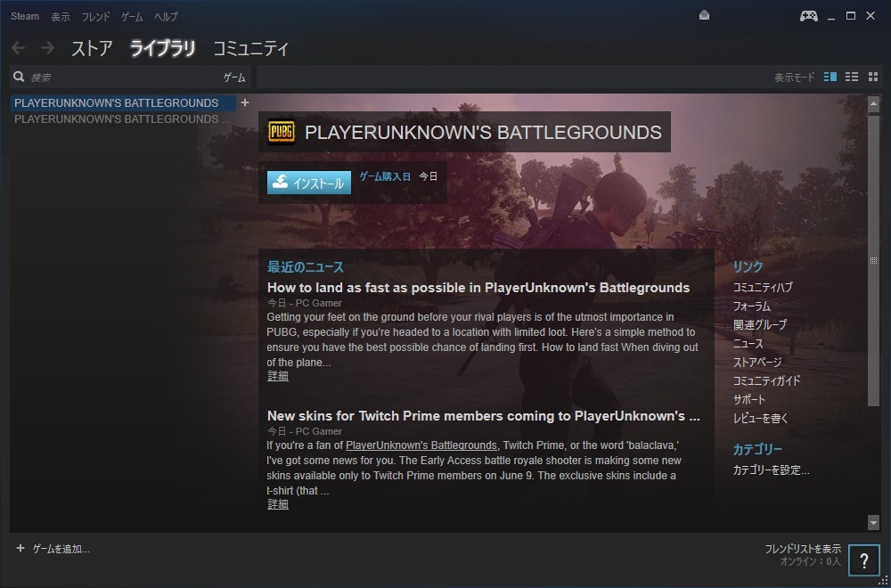Viewport: 891px width, 588px height.
Task: Open 詳細 link under the landing article
Action: [278, 376]
